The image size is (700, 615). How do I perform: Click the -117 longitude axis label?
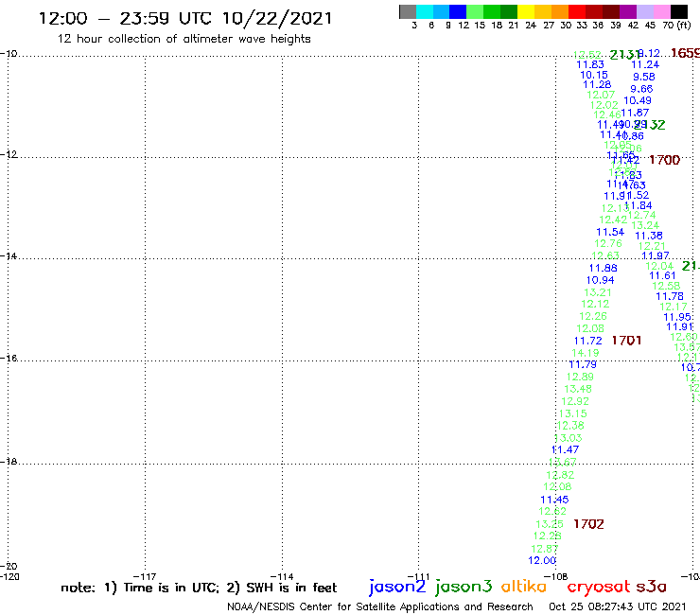click(x=145, y=576)
